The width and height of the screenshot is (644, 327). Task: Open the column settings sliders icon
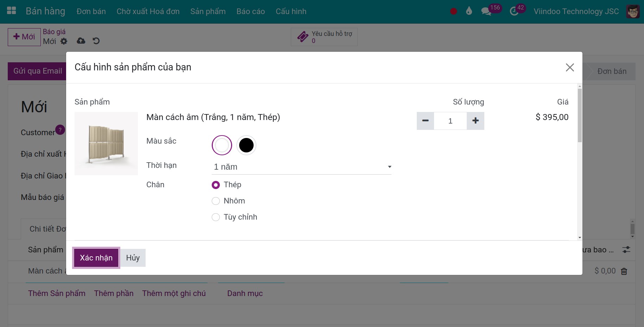click(x=626, y=250)
